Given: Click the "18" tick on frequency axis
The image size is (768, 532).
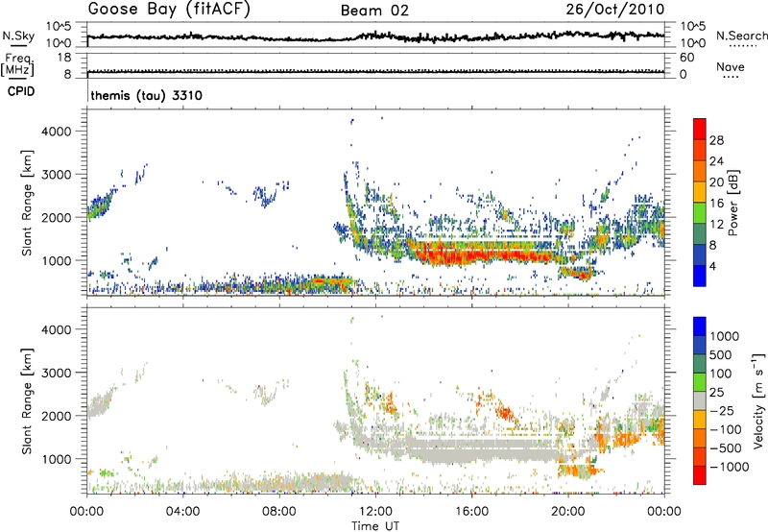Looking at the screenshot, I should [x=63, y=58].
